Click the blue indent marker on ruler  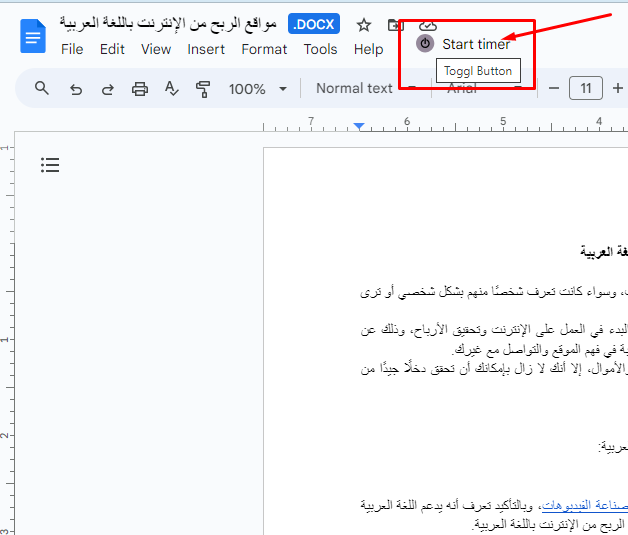pos(359,126)
